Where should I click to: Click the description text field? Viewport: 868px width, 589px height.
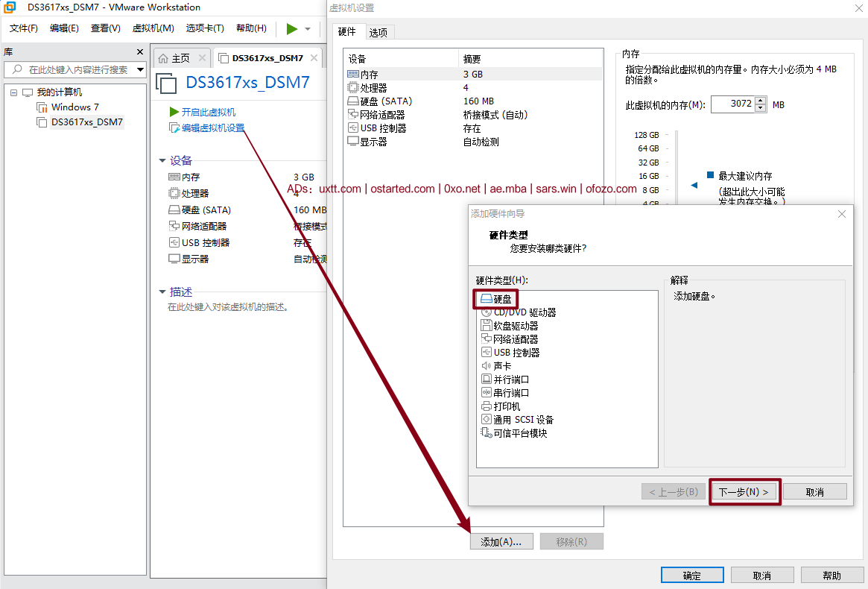point(228,307)
